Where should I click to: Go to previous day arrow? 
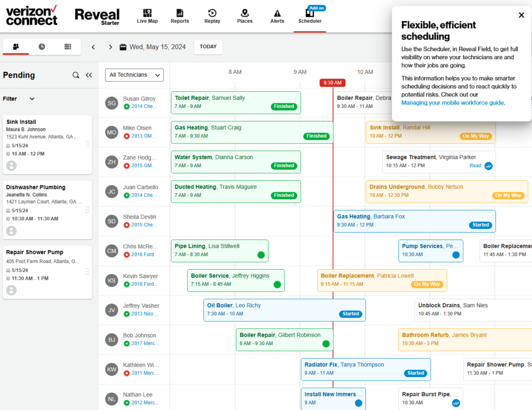point(94,47)
